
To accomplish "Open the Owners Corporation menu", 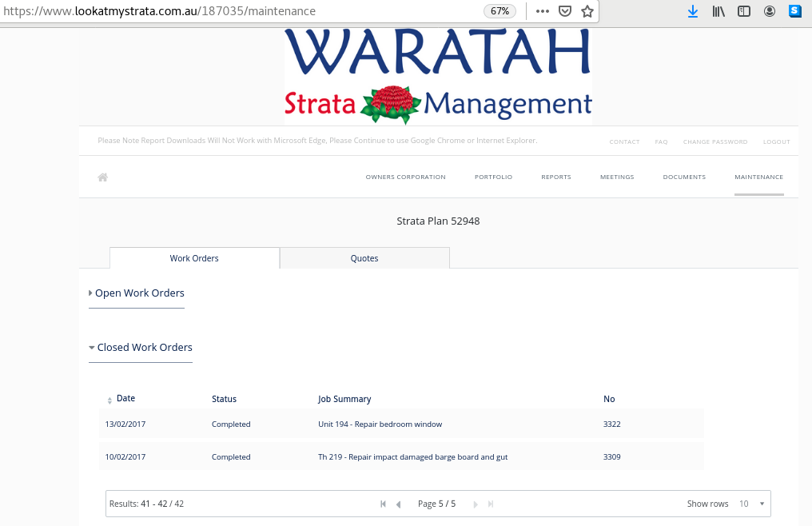I will [405, 177].
